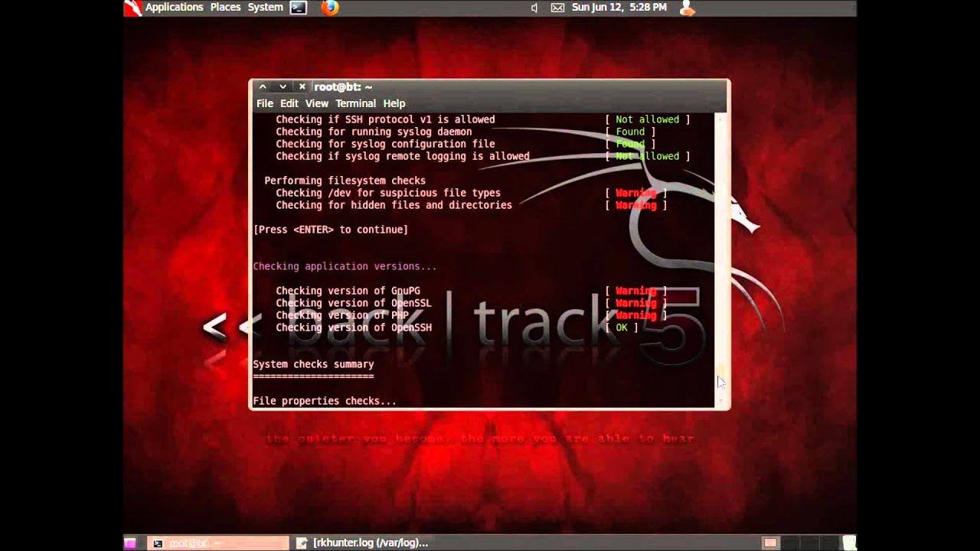Switch to rkhunter.log taskbar window
The height and width of the screenshot is (551, 980).
[x=361, y=543]
